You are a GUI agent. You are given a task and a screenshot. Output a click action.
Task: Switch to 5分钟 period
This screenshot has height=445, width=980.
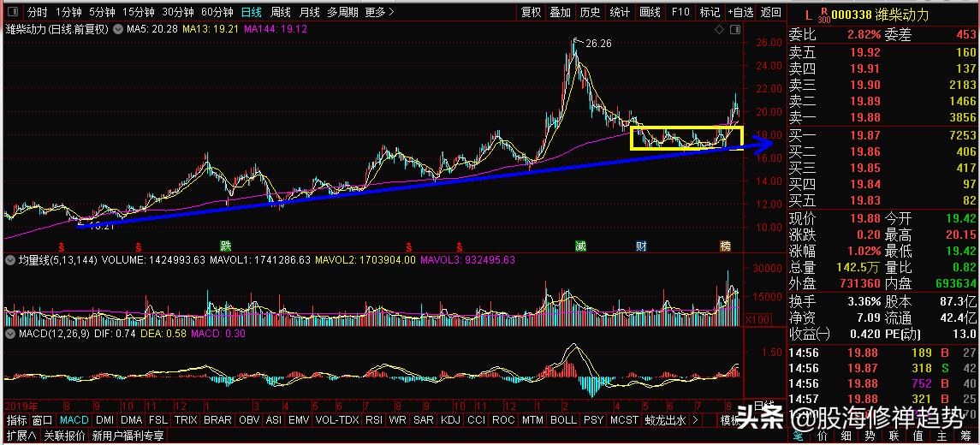[102, 12]
